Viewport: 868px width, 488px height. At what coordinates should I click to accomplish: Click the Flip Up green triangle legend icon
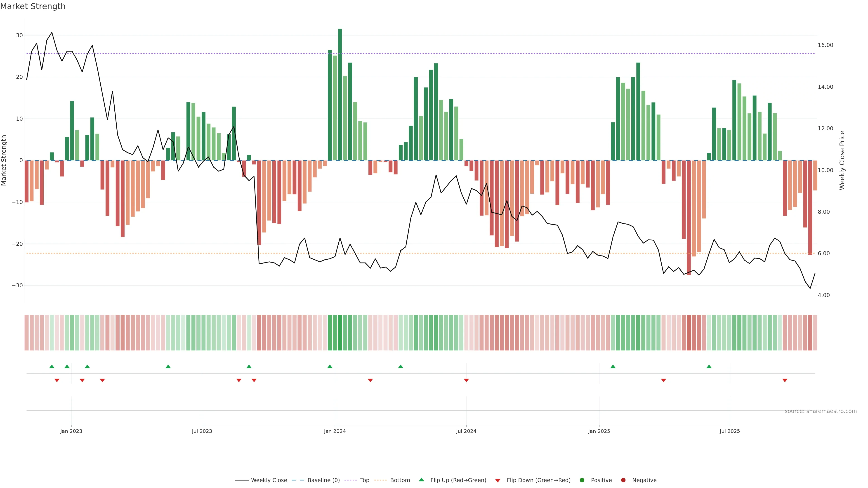click(421, 480)
